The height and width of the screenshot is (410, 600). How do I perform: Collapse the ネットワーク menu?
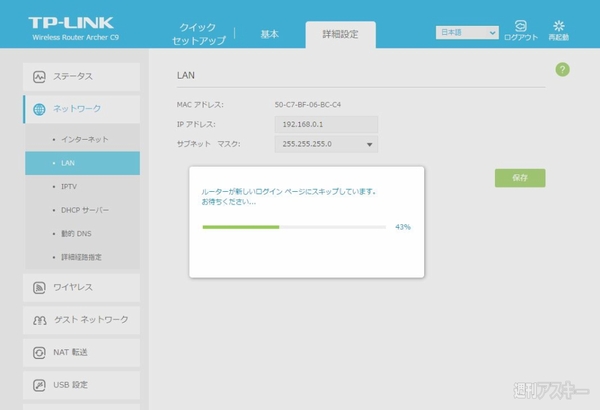click(x=82, y=109)
